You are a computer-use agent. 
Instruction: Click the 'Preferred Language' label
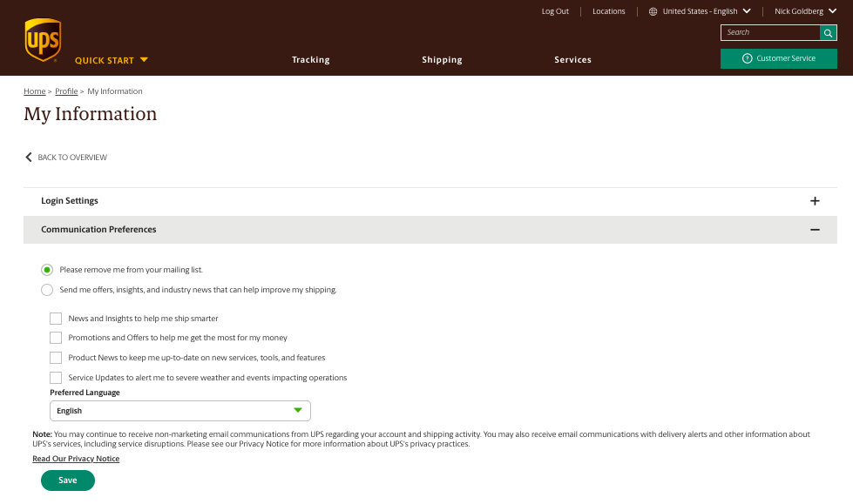85,393
